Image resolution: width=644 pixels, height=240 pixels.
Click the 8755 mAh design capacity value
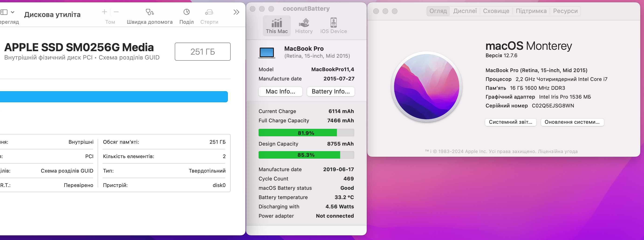(340, 144)
